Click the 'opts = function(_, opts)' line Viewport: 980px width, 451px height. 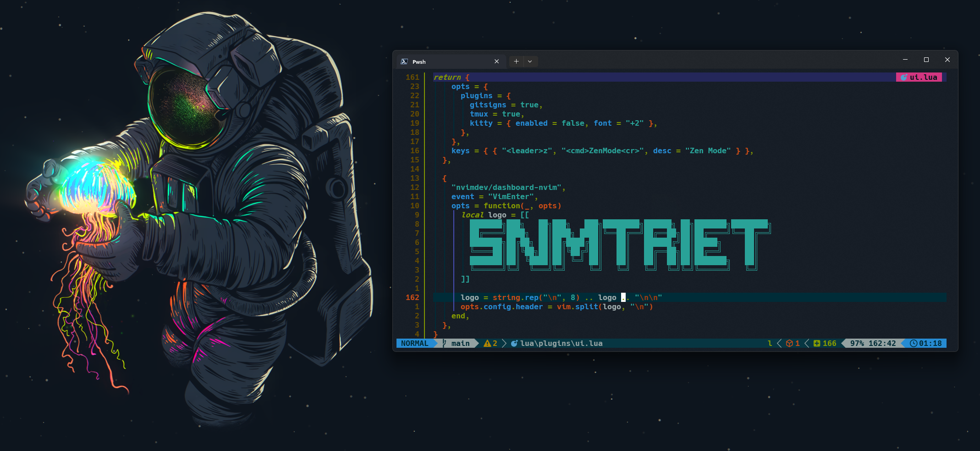507,206
